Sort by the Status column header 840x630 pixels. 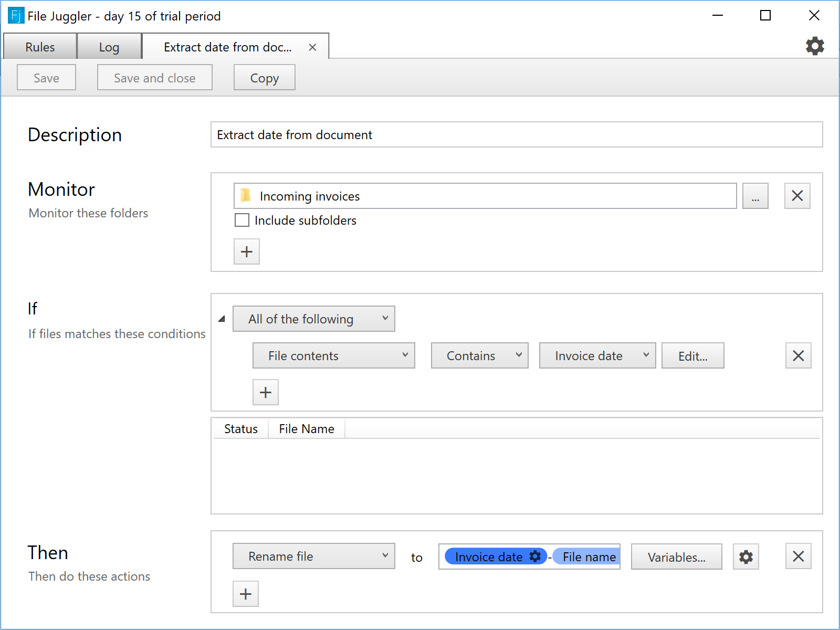tap(241, 428)
